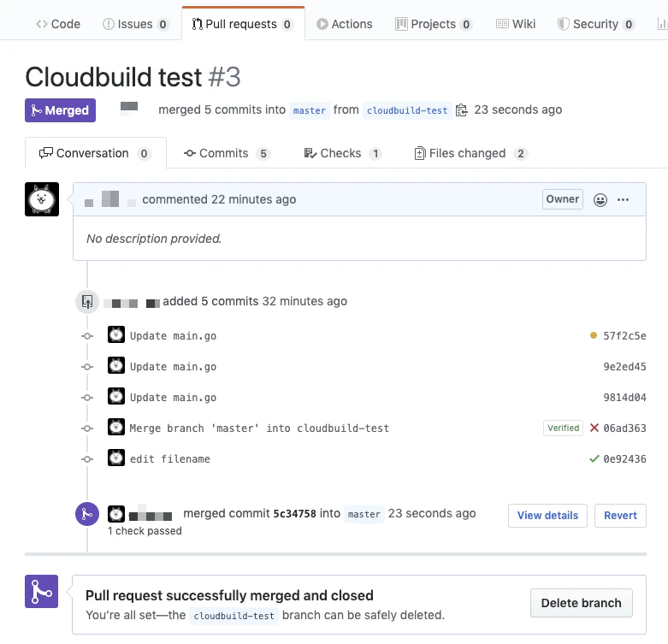The width and height of the screenshot is (668, 644).
Task: Open commit hash 9e2ed45
Action: pos(624,367)
